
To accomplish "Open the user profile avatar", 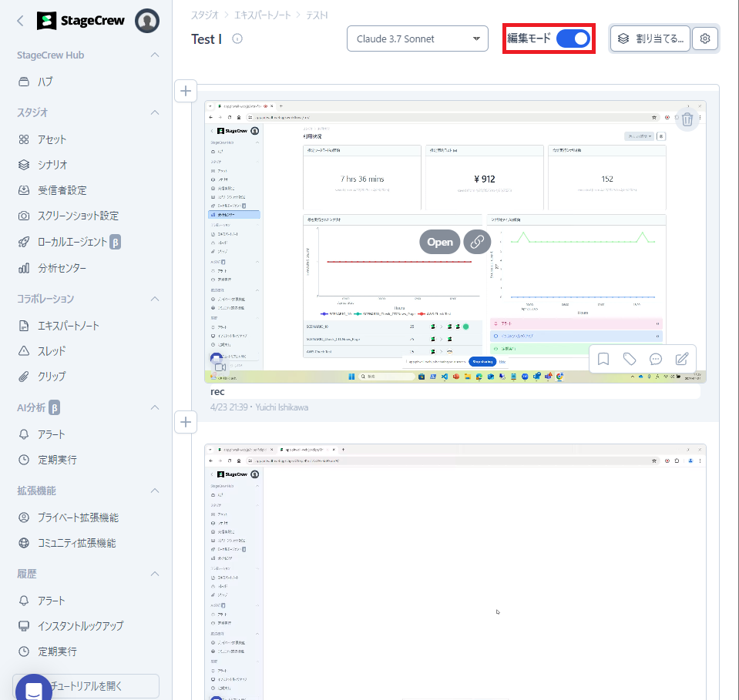I will click(147, 21).
